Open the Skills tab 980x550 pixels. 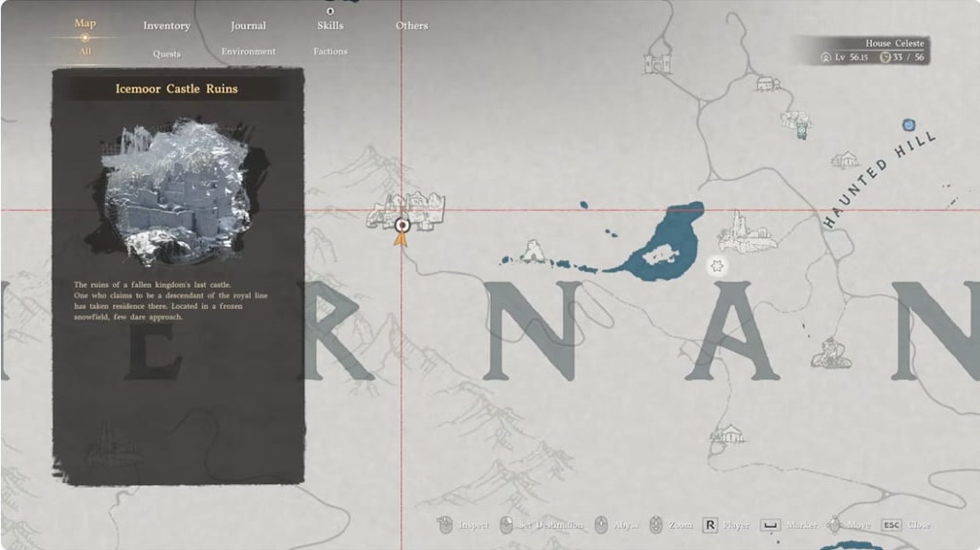[330, 26]
